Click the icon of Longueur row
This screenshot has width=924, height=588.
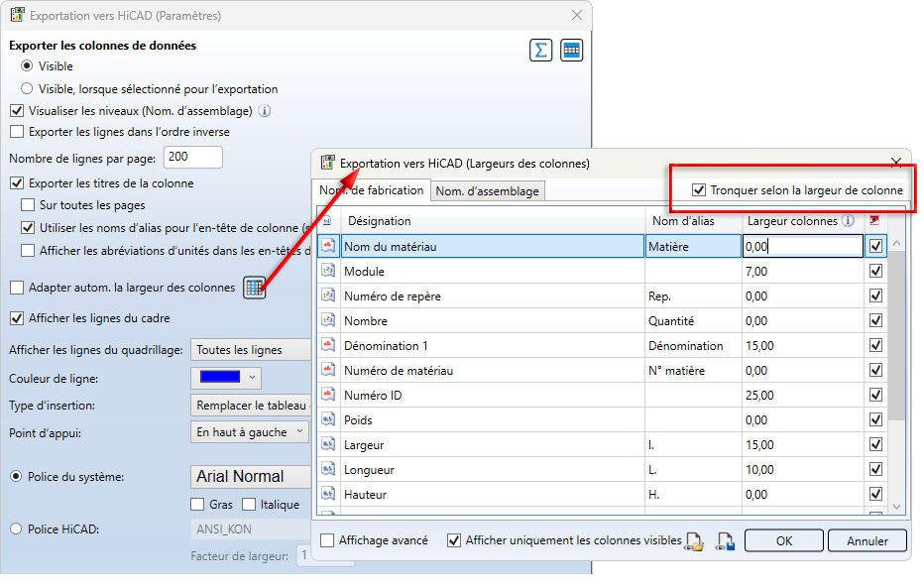click(x=328, y=469)
